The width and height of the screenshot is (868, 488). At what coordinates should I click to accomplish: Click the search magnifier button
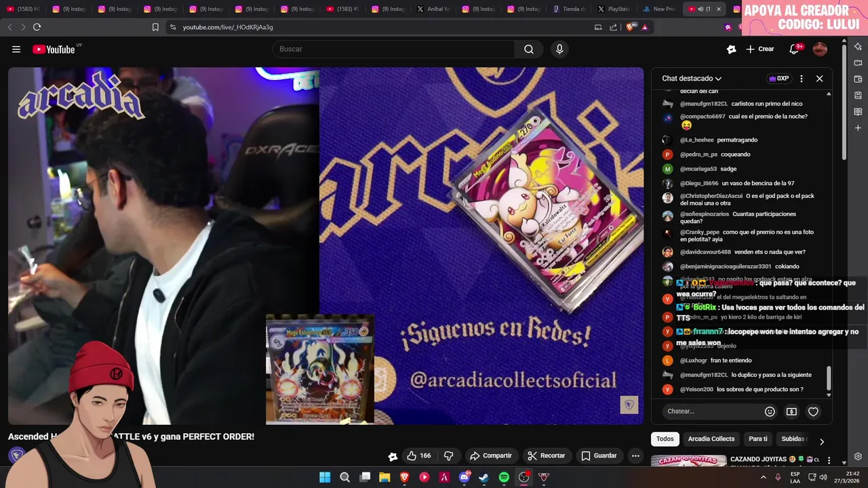(528, 49)
